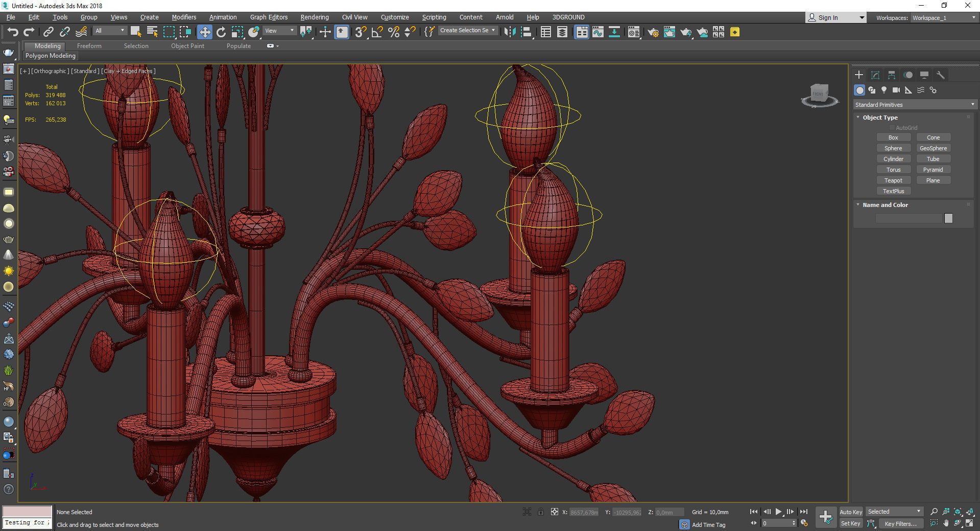Open Select by Name dialog icon
The height and width of the screenshot is (531, 980).
click(152, 32)
